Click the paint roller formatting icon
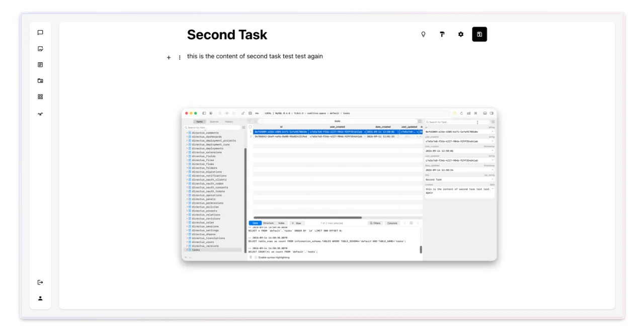Image resolution: width=644 pixels, height=330 pixels. point(442,34)
